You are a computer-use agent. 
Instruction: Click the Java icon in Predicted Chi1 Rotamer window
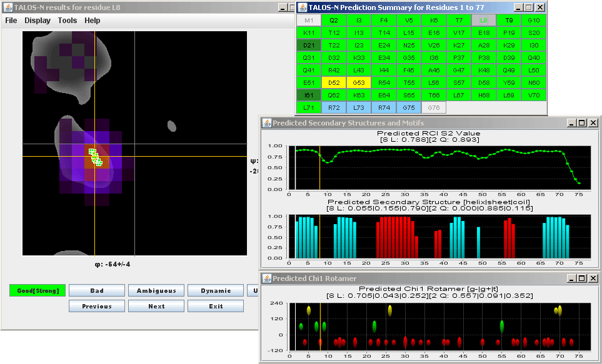(x=266, y=278)
